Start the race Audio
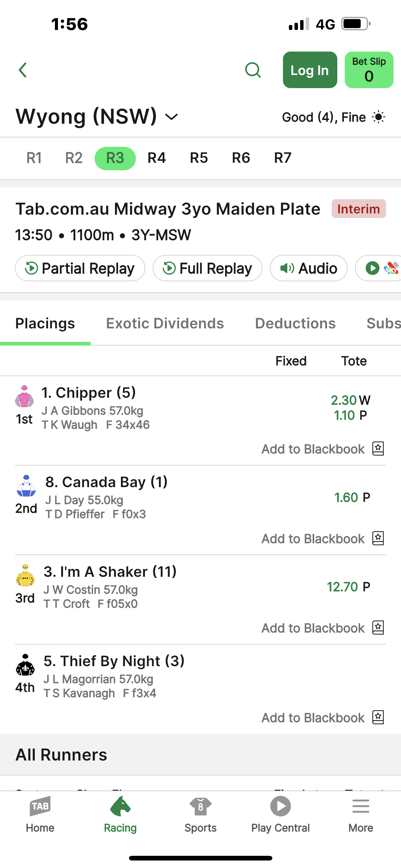This screenshot has width=401, height=868. click(309, 268)
